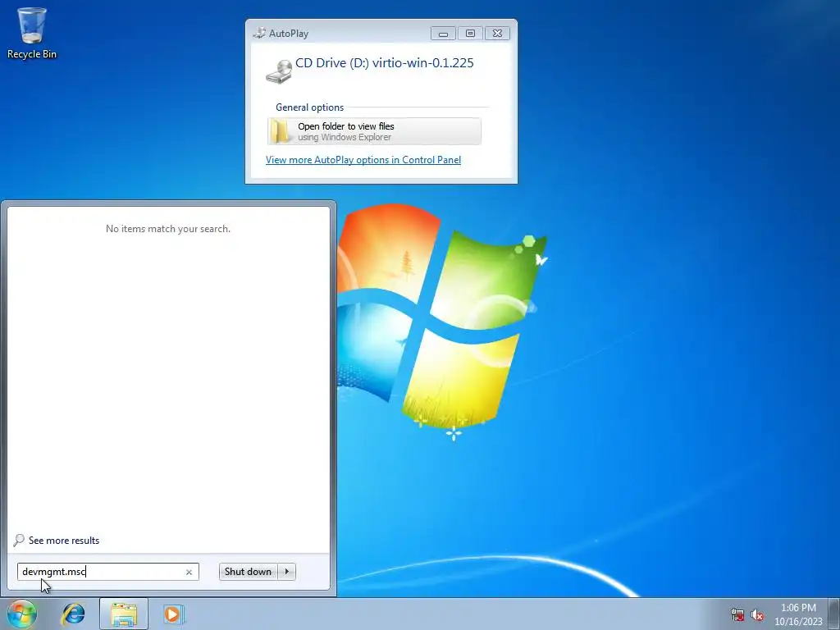Click the Show desktop strip
This screenshot has width=840, height=630.
pyautogui.click(x=834, y=614)
